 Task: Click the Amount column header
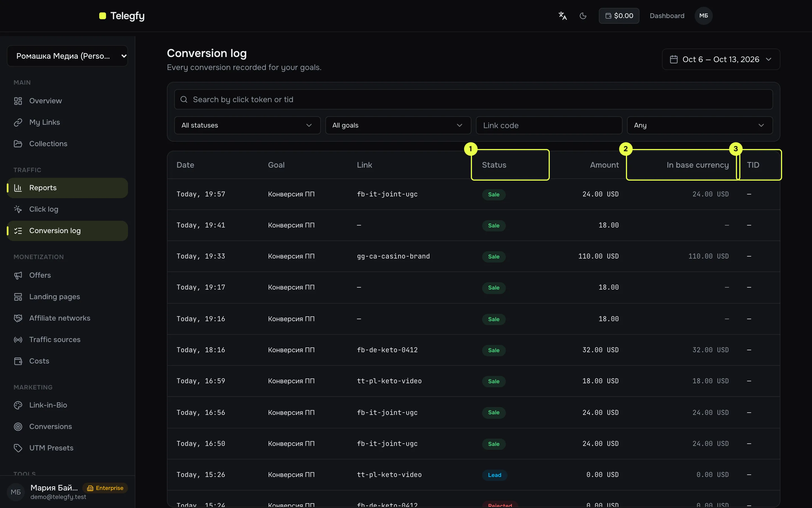point(604,165)
